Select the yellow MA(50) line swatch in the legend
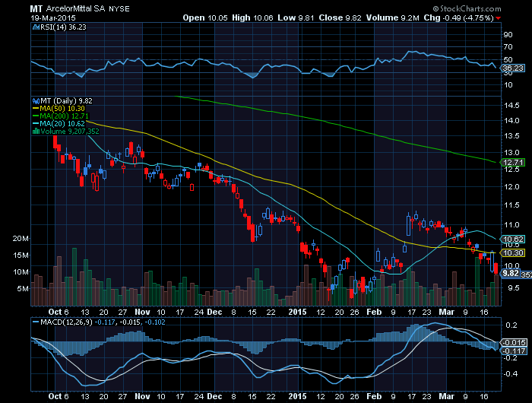This screenshot has width=532, height=403. click(x=36, y=109)
